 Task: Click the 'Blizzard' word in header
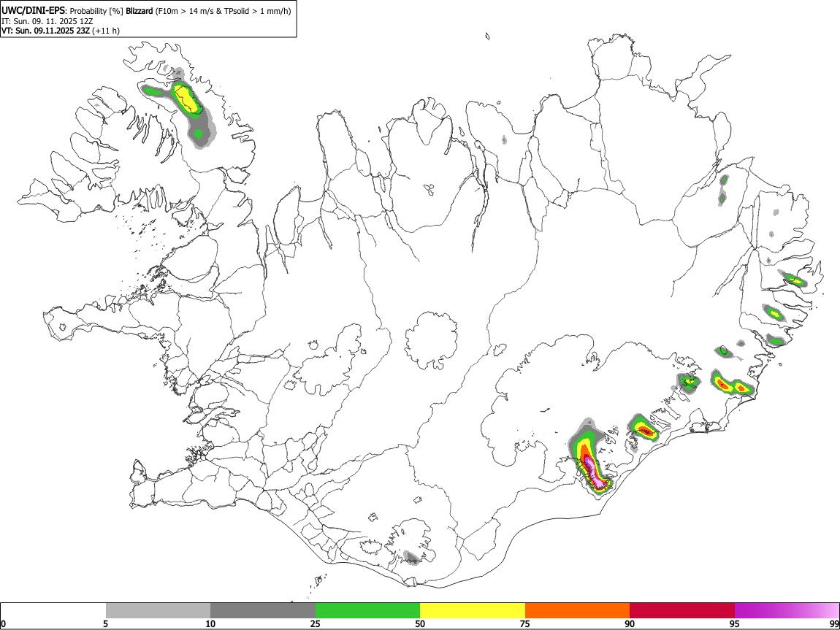tap(140, 11)
